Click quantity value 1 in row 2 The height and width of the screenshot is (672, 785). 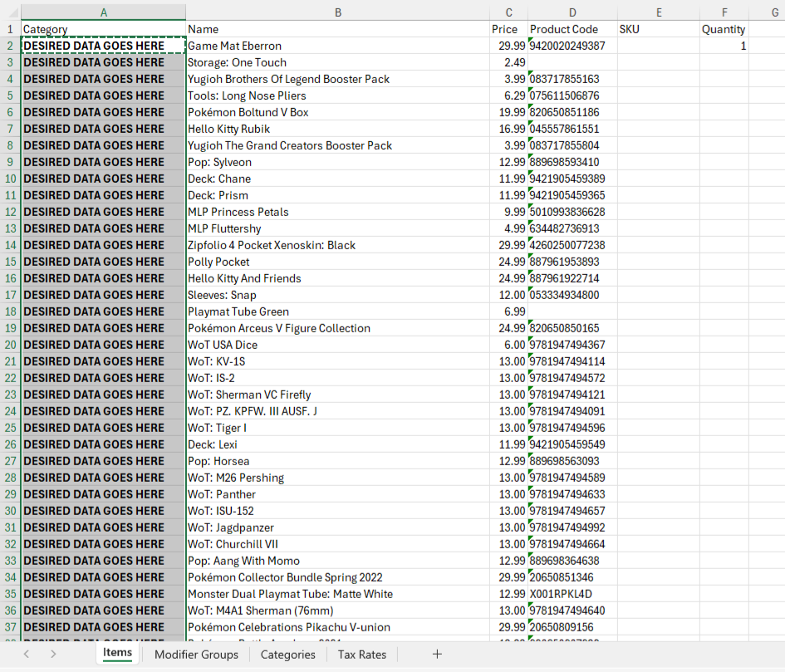(724, 46)
